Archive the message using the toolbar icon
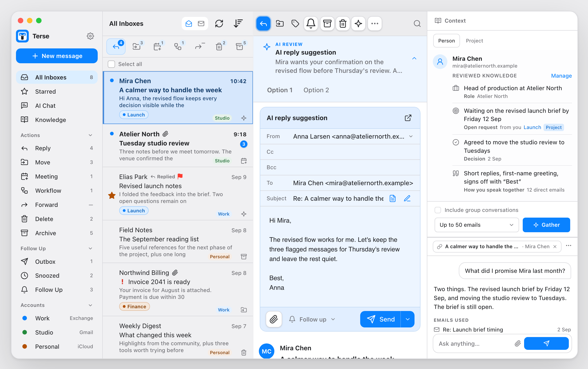The height and width of the screenshot is (369, 588). (327, 24)
